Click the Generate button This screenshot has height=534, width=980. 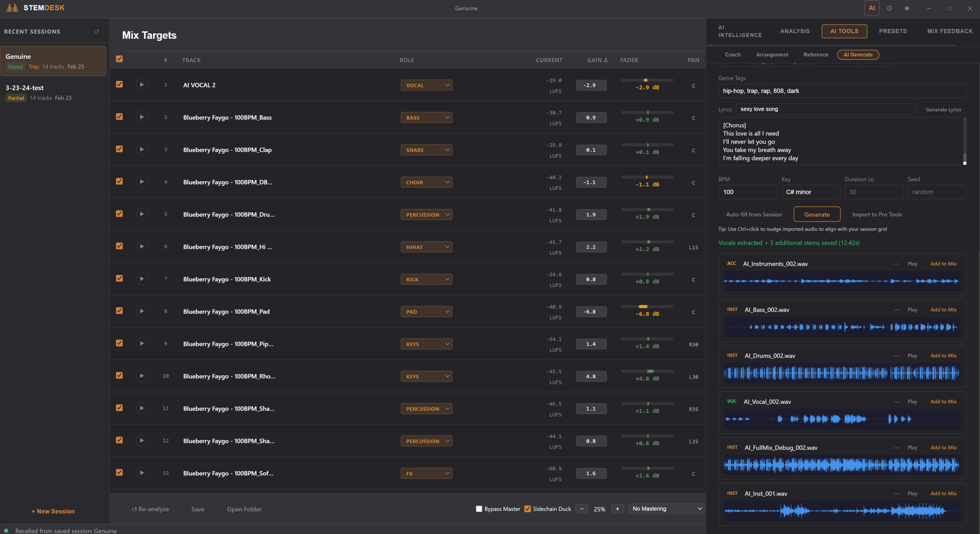tap(817, 215)
